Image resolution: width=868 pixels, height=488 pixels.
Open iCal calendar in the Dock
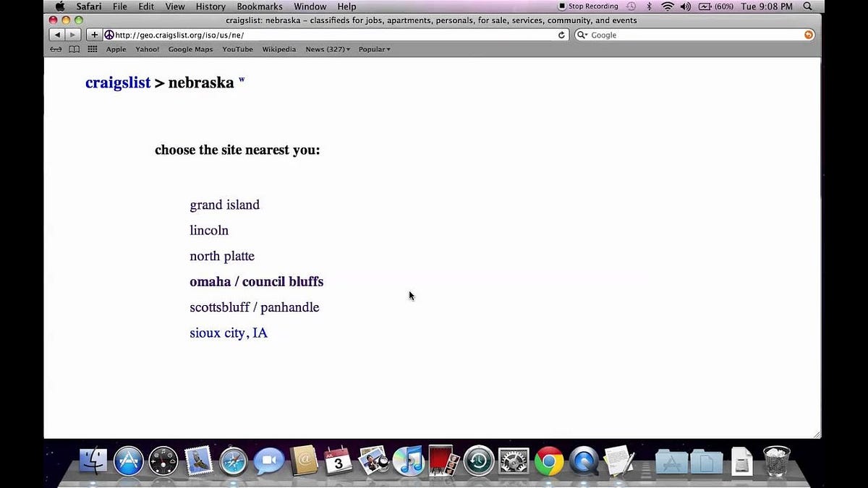coord(338,461)
